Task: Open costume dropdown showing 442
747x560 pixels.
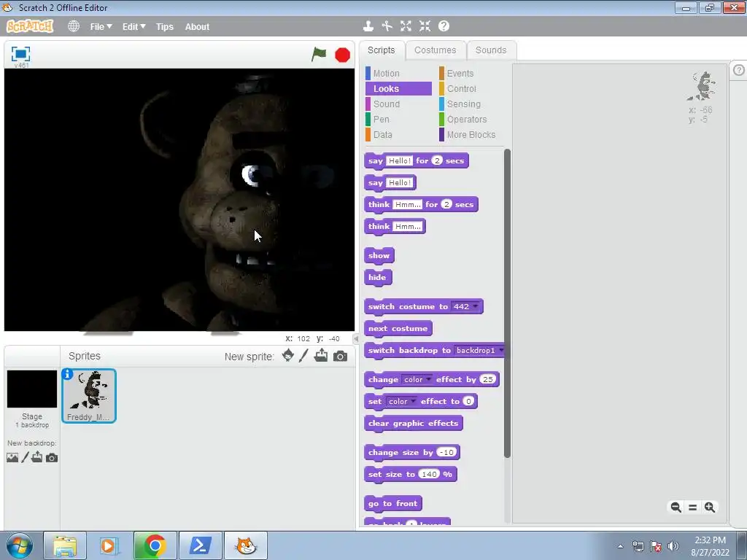Action: 465,307
